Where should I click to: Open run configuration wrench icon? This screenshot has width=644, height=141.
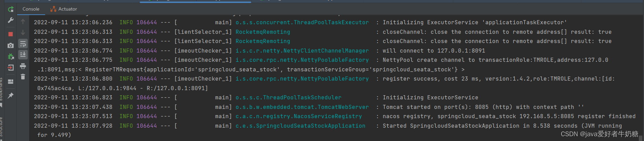pos(11,20)
